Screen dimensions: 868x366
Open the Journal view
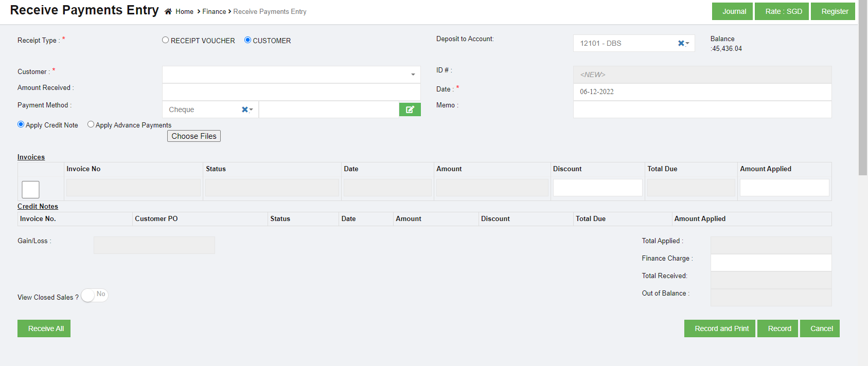[732, 11]
